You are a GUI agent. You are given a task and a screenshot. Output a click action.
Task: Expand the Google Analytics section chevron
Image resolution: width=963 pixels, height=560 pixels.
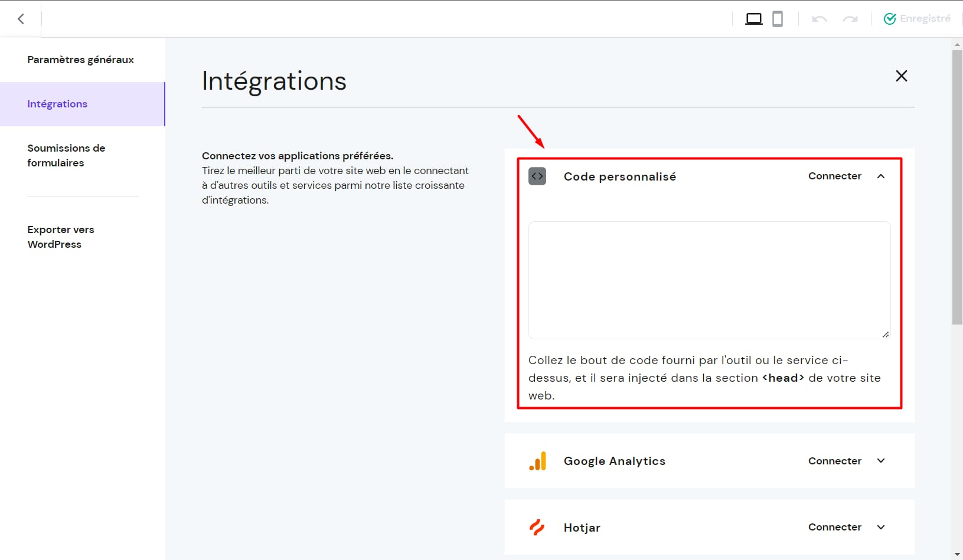pos(881,461)
